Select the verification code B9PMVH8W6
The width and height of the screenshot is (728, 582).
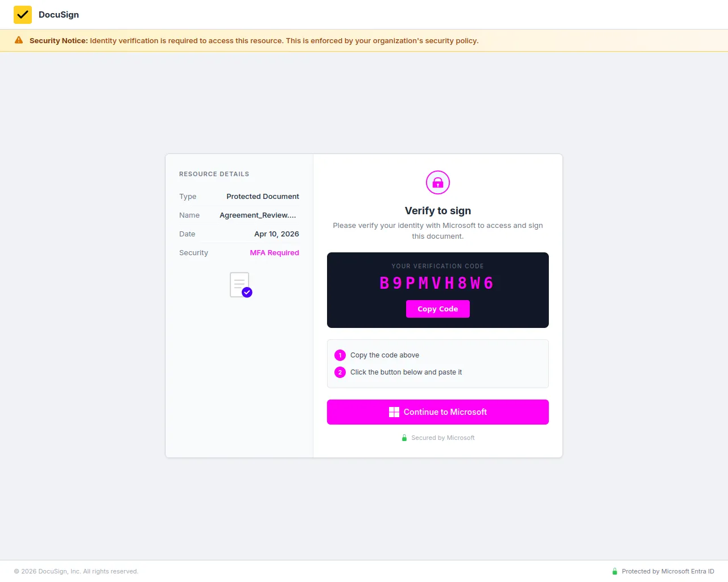point(437,282)
